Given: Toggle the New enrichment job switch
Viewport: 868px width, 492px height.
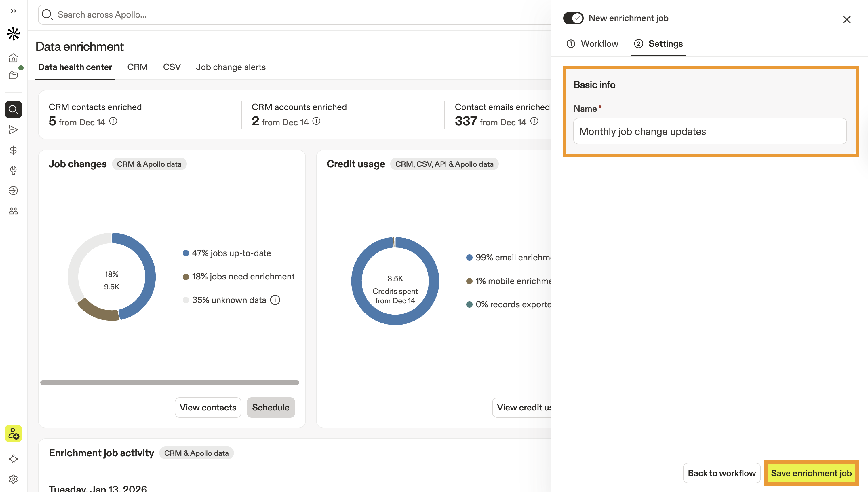Looking at the screenshot, I should pyautogui.click(x=573, y=18).
